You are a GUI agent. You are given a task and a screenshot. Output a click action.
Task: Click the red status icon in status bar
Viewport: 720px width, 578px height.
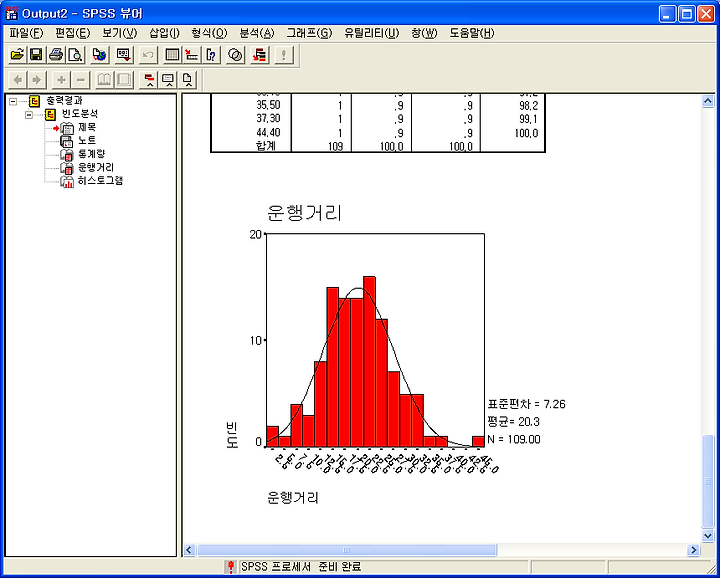point(231,567)
